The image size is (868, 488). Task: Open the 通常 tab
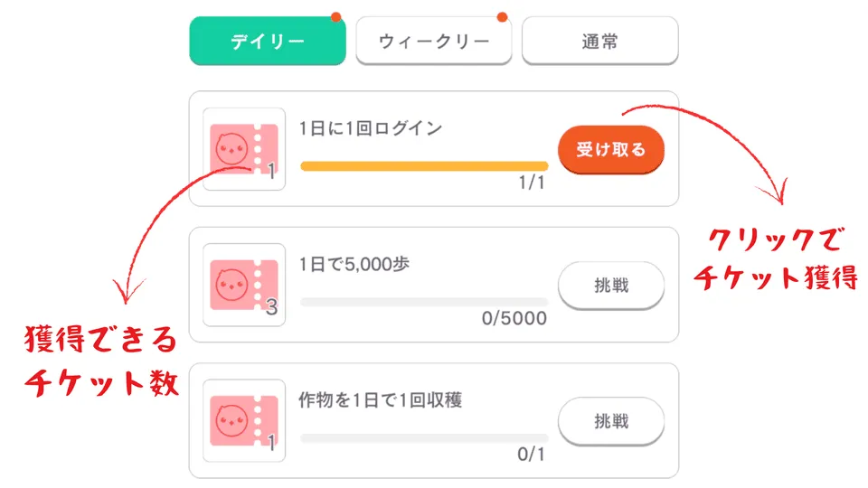click(599, 42)
